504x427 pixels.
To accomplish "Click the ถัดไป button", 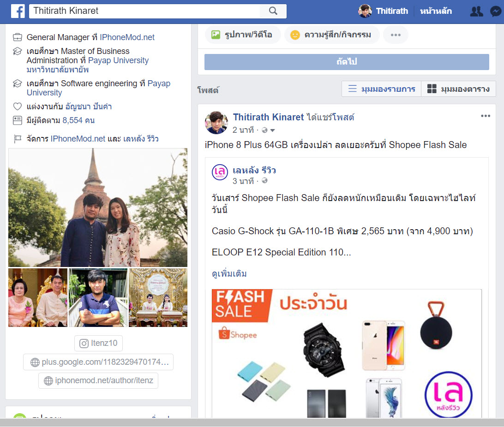I will [347, 62].
